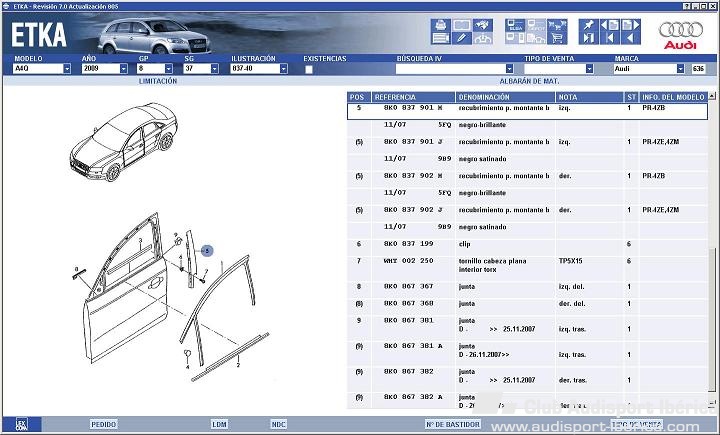The image size is (720, 435).
Task: Expand the SG dropdown
Action: point(214,69)
